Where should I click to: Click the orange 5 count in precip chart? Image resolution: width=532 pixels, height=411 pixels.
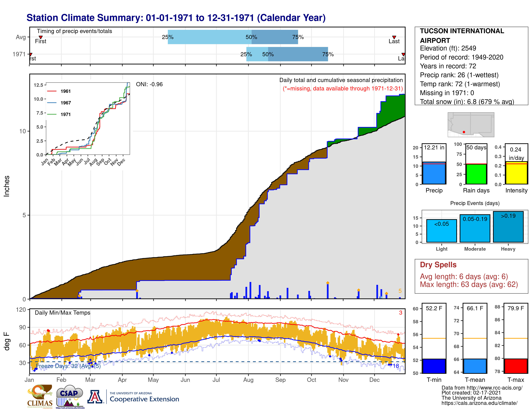(x=400, y=291)
